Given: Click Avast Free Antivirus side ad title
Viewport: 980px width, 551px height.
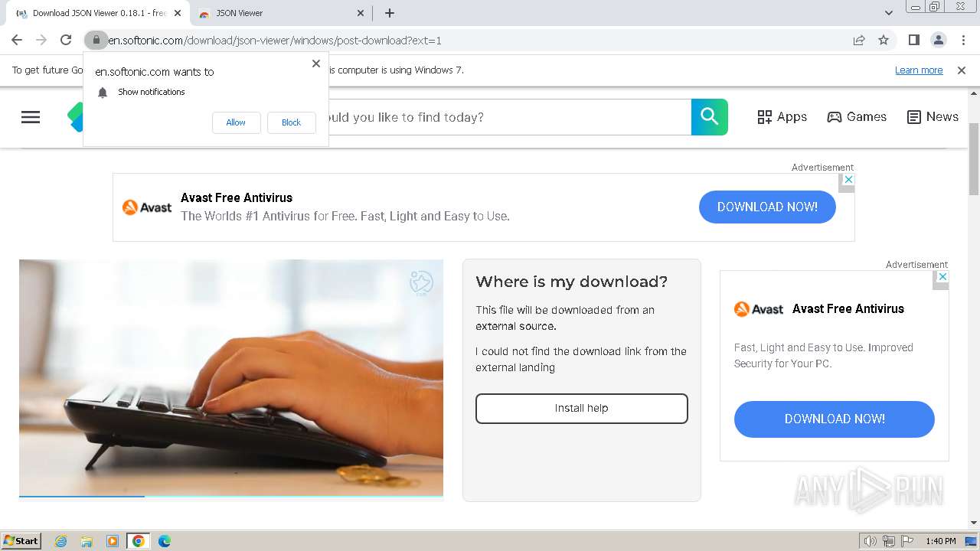Looking at the screenshot, I should click(x=848, y=309).
